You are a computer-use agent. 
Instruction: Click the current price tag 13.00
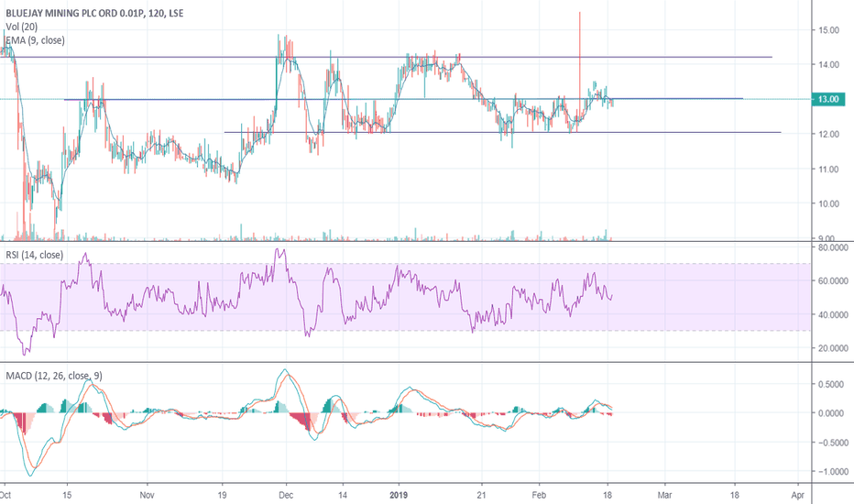pyautogui.click(x=828, y=99)
